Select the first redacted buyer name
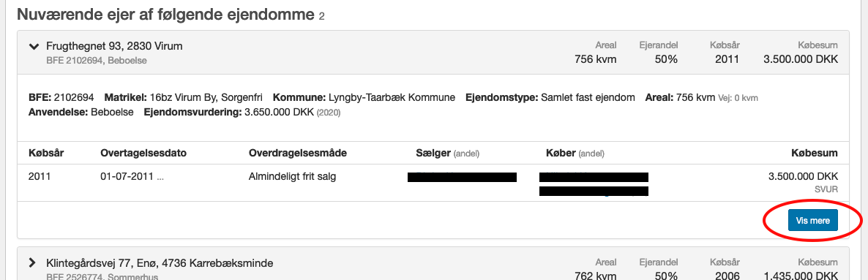Screen dimensions: 868x280 pos(594,177)
